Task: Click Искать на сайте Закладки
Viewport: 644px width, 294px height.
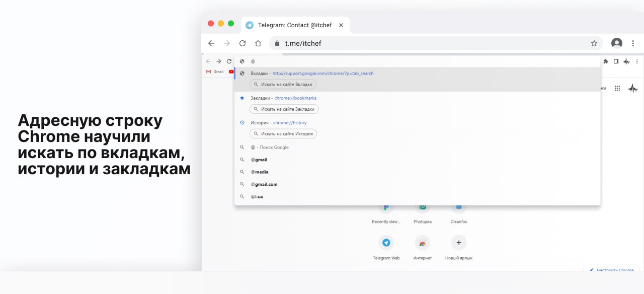Action: (x=284, y=109)
